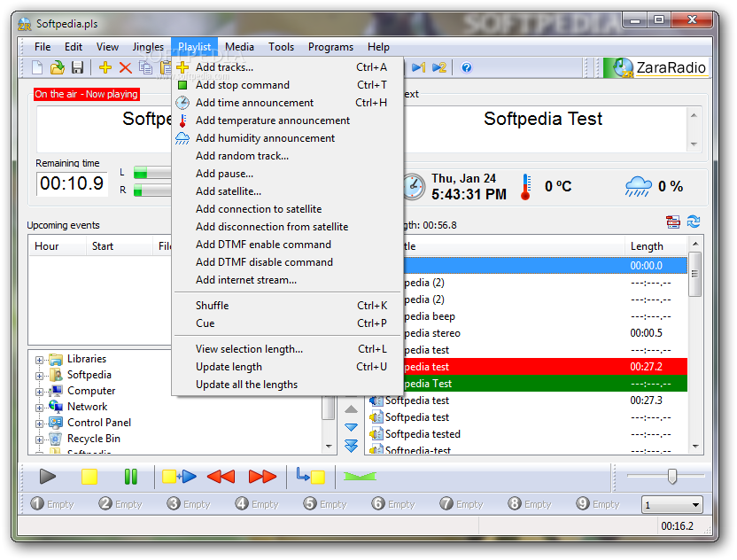The image size is (737, 560).
Task: Click the Next track title scroll up arrow
Action: (694, 115)
